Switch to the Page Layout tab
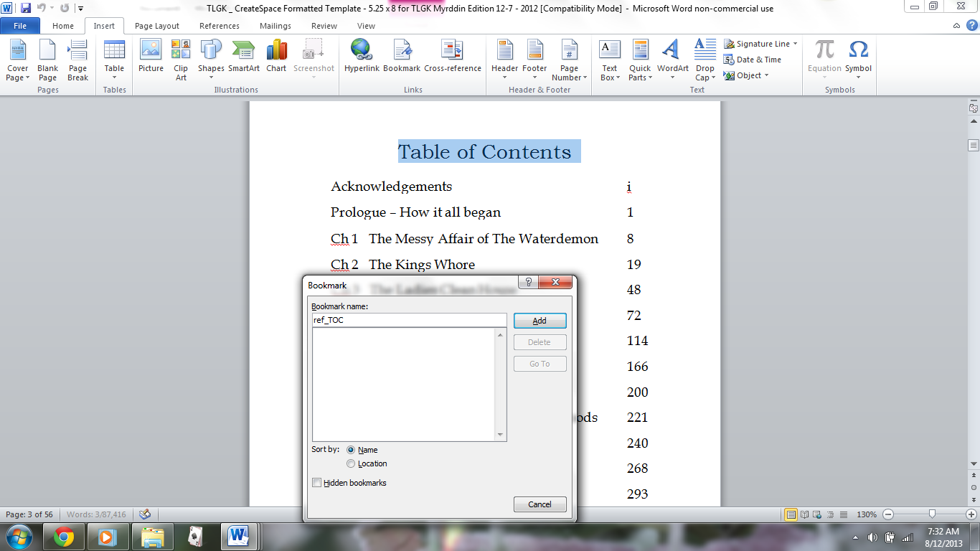 157,26
